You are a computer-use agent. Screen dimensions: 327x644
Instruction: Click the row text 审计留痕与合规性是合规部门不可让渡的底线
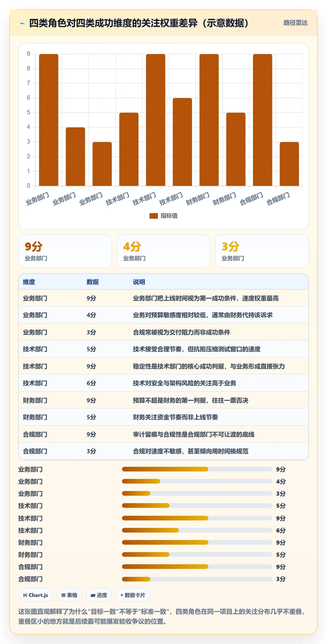point(193,434)
